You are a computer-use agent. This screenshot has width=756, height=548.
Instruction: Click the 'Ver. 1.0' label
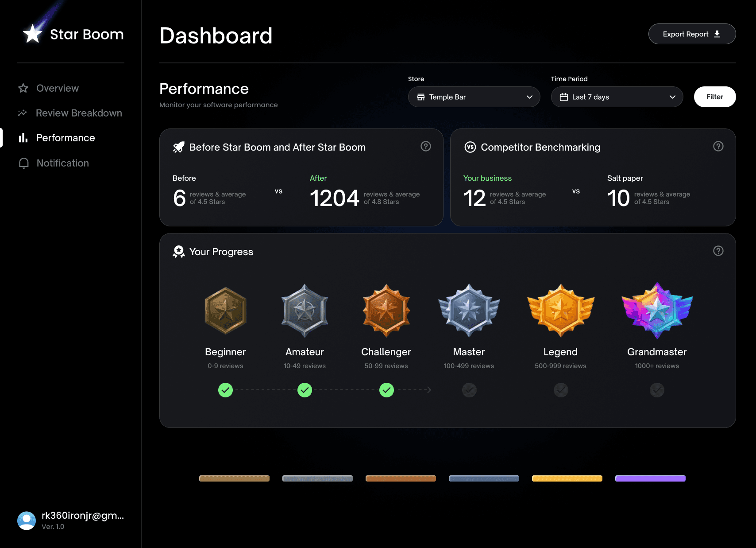click(53, 527)
